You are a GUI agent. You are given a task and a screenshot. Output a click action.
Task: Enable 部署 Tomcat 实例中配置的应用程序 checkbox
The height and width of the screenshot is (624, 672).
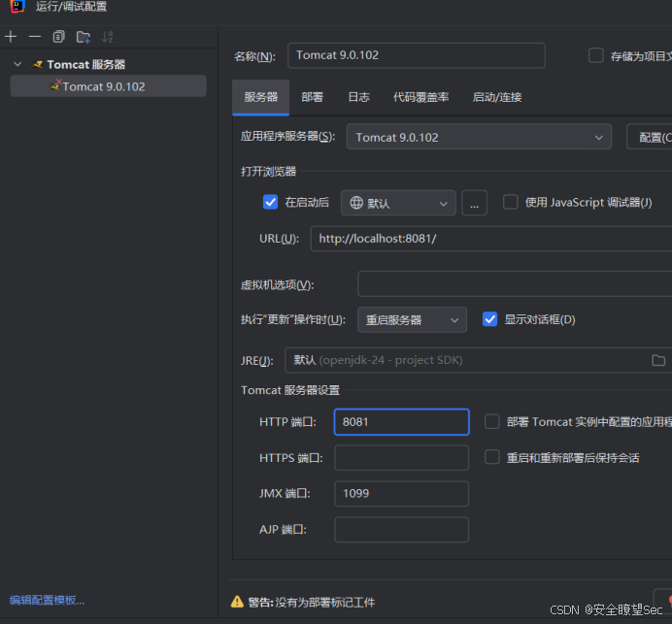click(492, 421)
